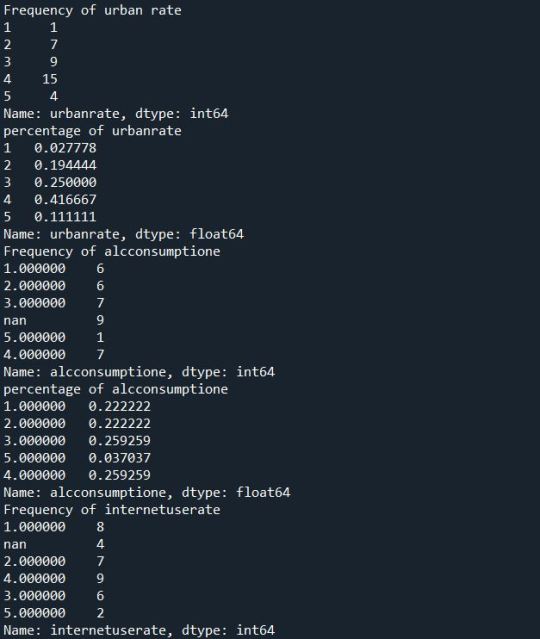
Task: Select the urbanrate count value 15
Action: pyautogui.click(x=50, y=79)
